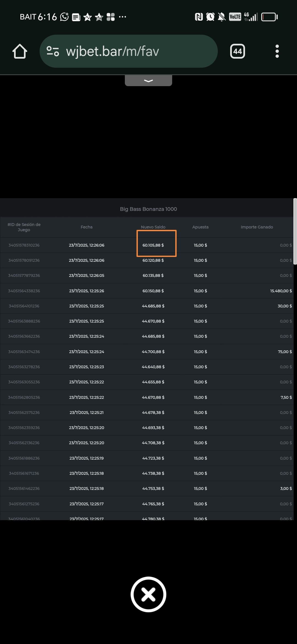Open the browser three-dot menu
This screenshot has height=644, width=297.
(277, 51)
